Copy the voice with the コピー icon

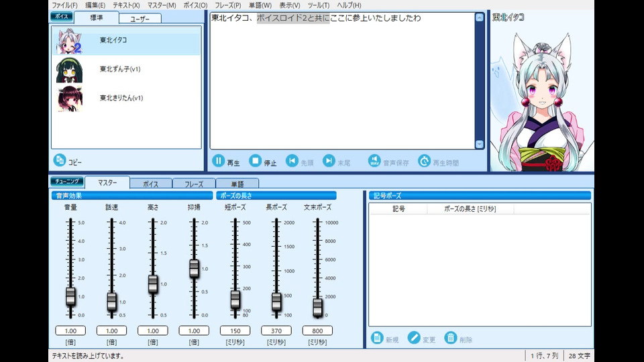(60, 160)
